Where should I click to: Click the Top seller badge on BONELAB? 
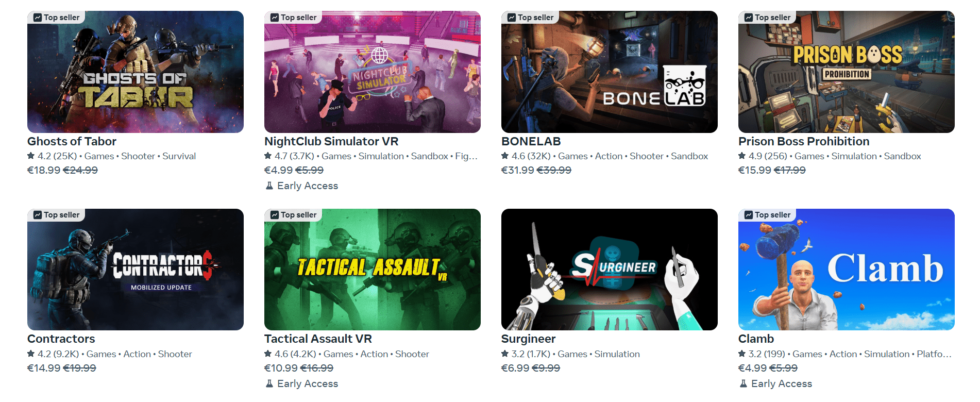pyautogui.click(x=530, y=18)
